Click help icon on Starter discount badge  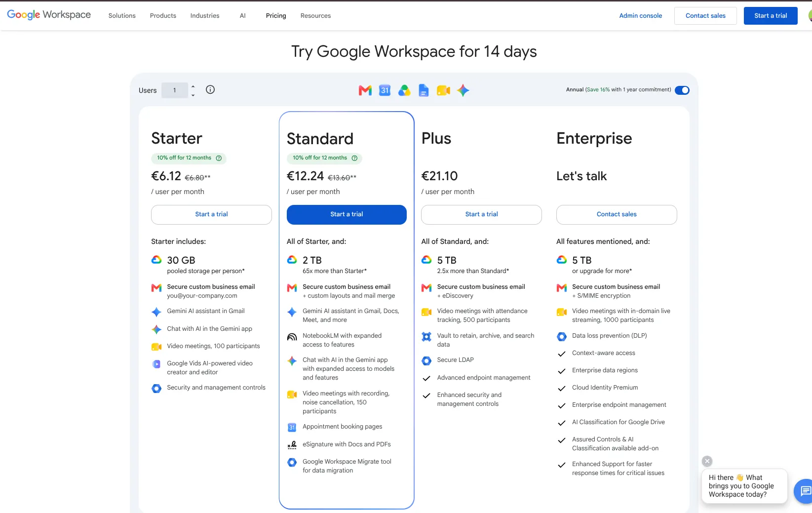pyautogui.click(x=219, y=158)
